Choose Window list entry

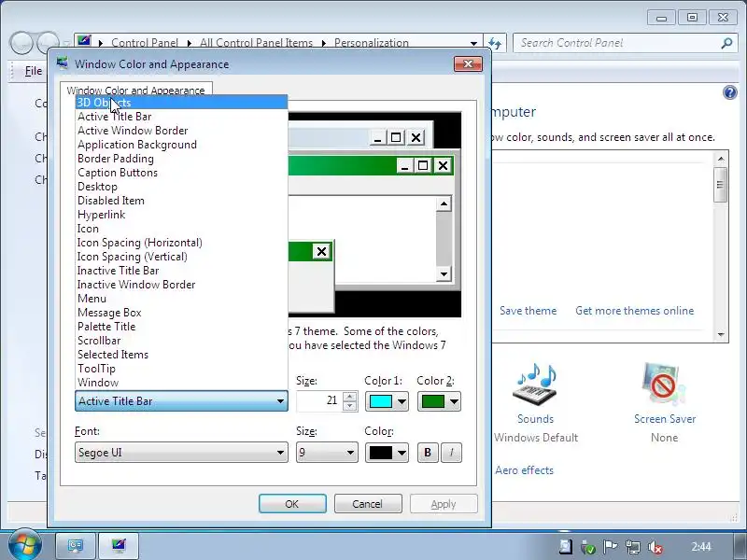[181, 383]
